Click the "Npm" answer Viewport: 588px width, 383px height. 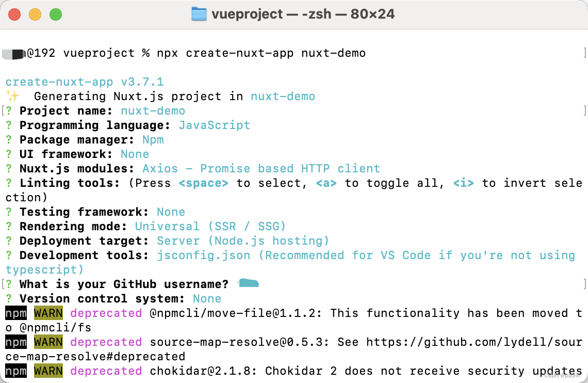(x=153, y=140)
